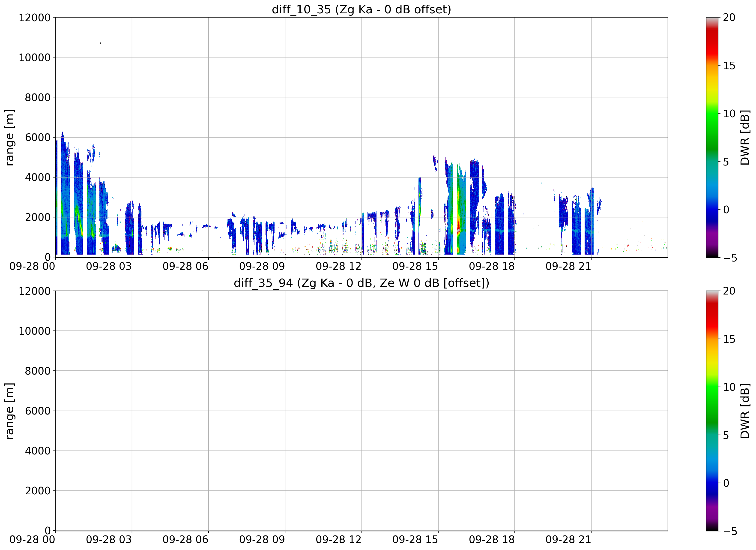The height and width of the screenshot is (550, 756).
Task: Click the '15' tick on the bottom colorbar
Action: [x=729, y=339]
